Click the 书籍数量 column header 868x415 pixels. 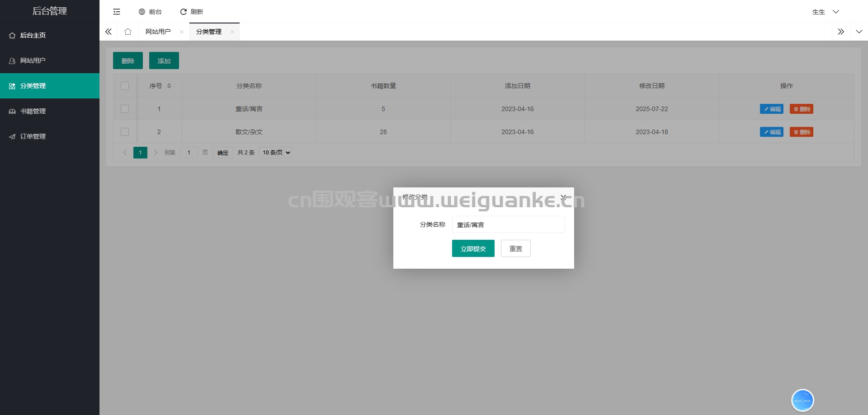[383, 86]
